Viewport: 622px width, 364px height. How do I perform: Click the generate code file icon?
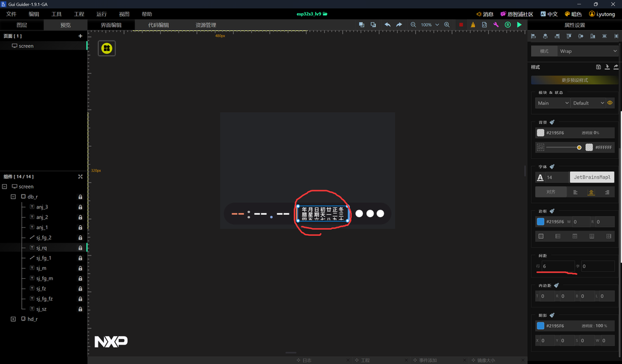(x=484, y=25)
